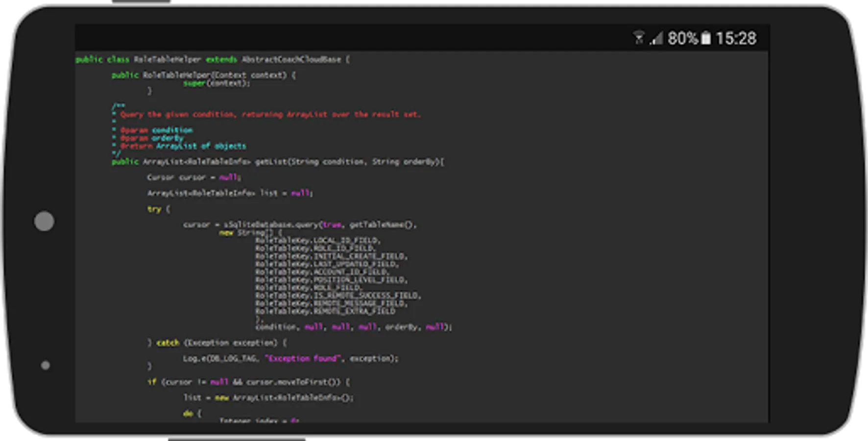Select the RoleTableKey.IS_REMOTE_SUCCESS_FIELD entry
868x441 pixels.
[x=338, y=295]
